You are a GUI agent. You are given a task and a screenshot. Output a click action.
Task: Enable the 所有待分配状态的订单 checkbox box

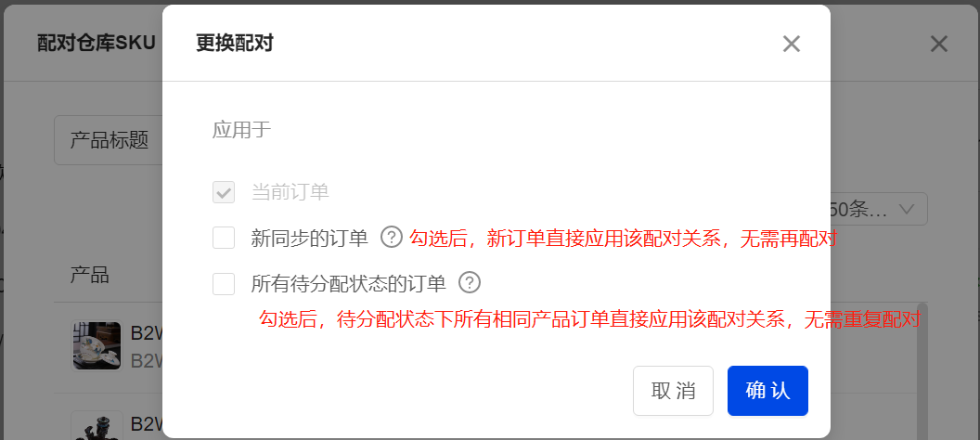tap(224, 284)
